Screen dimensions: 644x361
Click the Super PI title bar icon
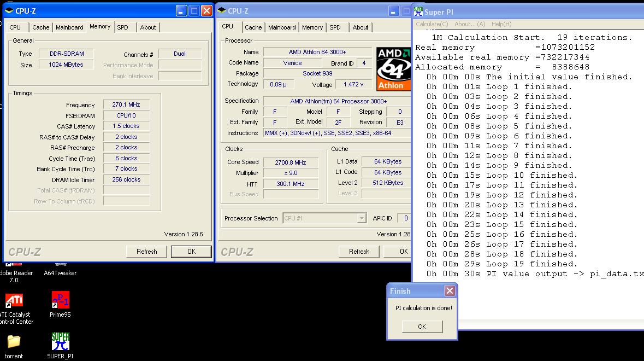[x=418, y=11]
